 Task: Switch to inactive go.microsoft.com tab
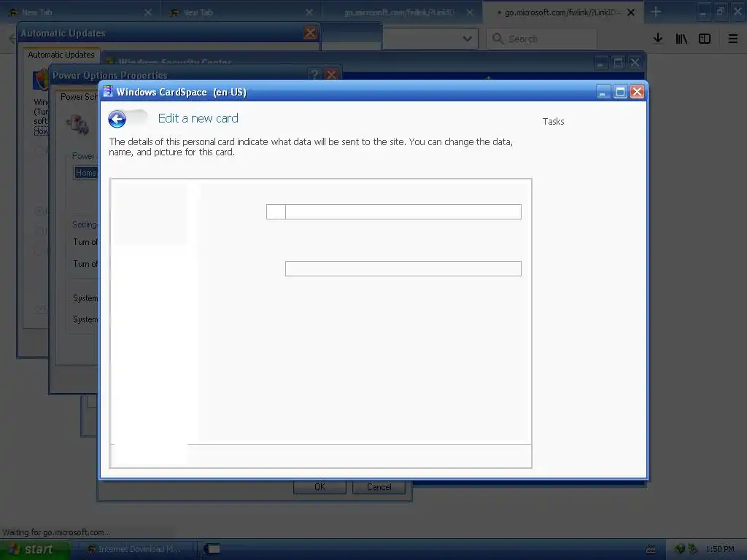tap(401, 12)
